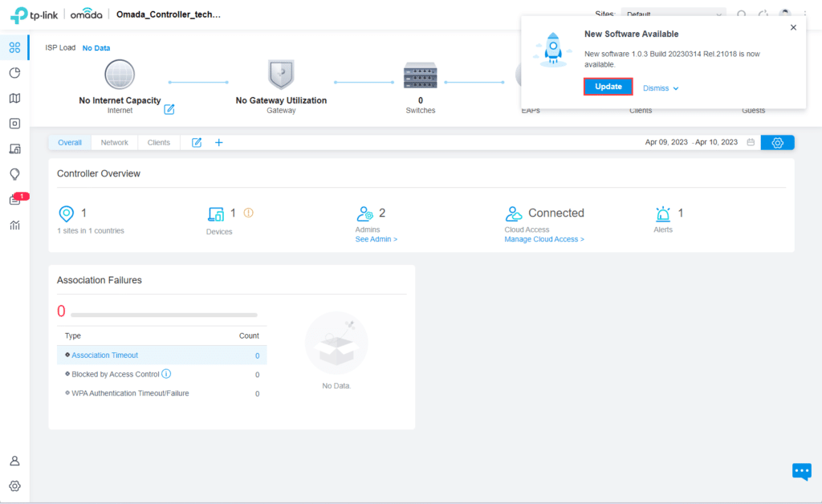The image size is (822, 504).
Task: Click the dashboard settings gear button
Action: [x=777, y=143]
